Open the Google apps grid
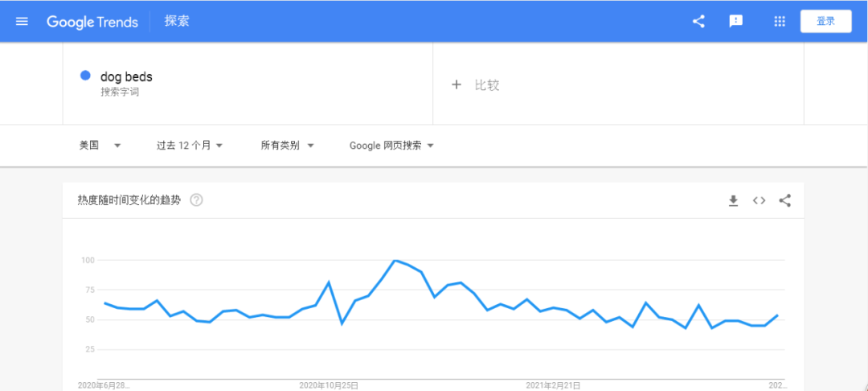Viewport: 868px width, 391px height. point(780,22)
